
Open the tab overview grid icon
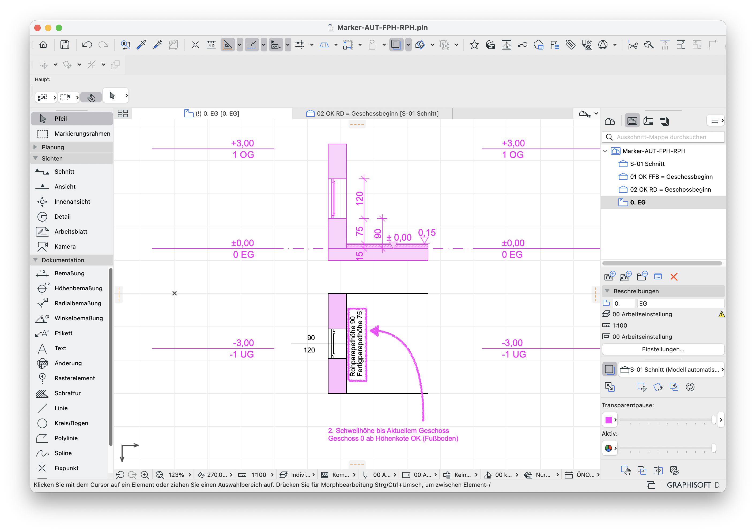click(x=123, y=113)
